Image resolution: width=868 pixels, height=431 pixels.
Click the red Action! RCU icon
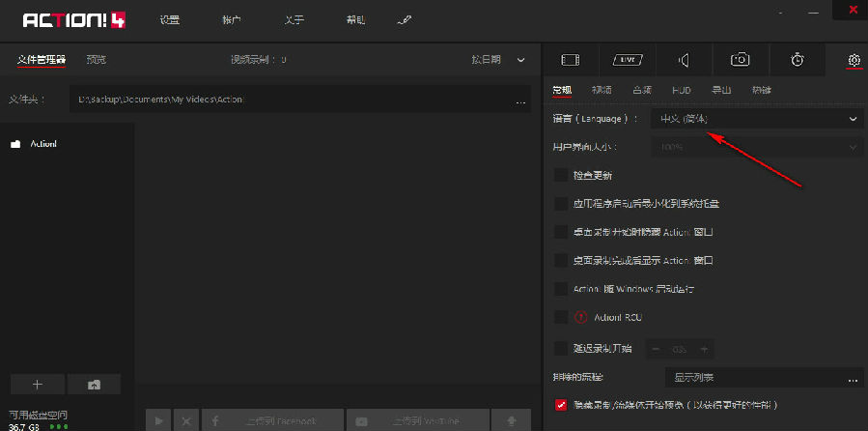click(580, 317)
